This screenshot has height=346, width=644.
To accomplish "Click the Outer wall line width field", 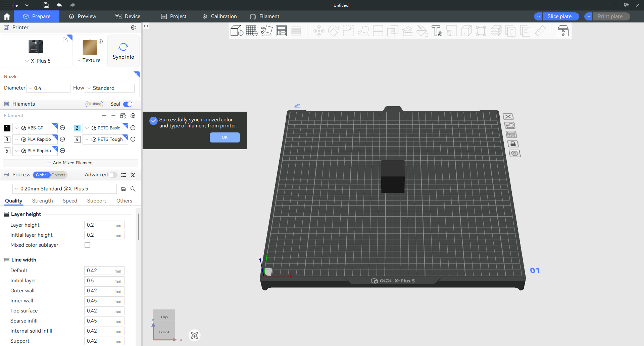I will (x=104, y=291).
